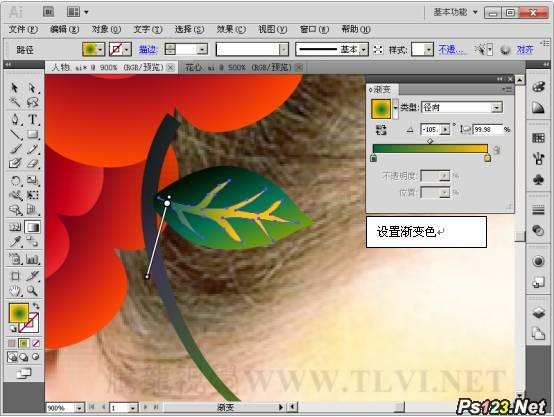Open the 文件 (File) menu
554x417 pixels.
click(23, 29)
